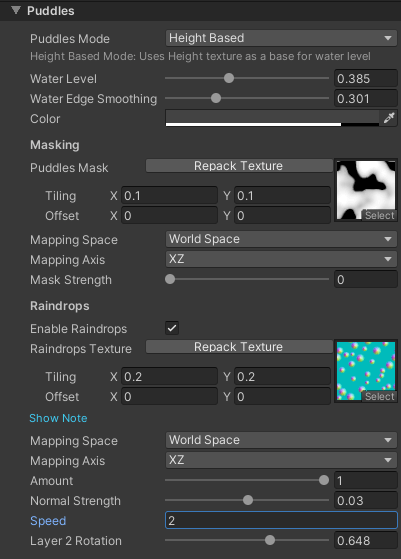Open Raindrops Mapping Space dropdown
The width and height of the screenshot is (401, 559).
tap(281, 440)
